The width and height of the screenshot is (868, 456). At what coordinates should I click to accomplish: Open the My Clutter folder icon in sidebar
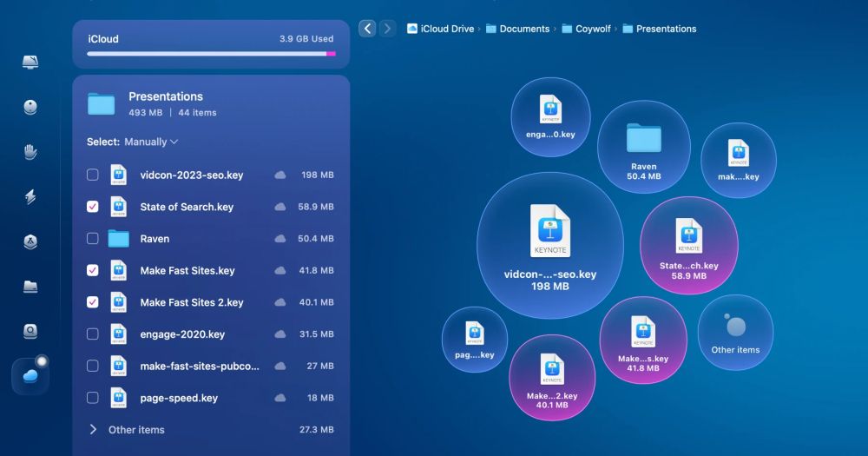[x=30, y=287]
